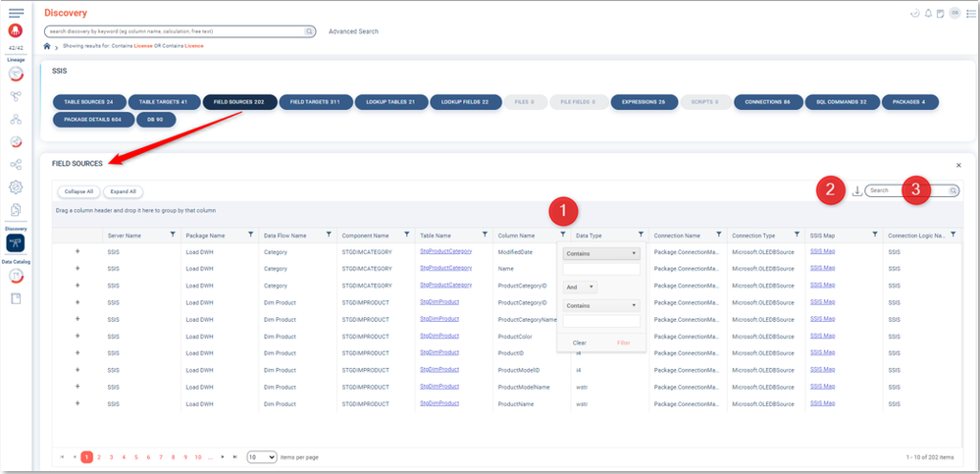The image size is (980, 474).
Task: Open the items per page dropdown
Action: pos(261,457)
